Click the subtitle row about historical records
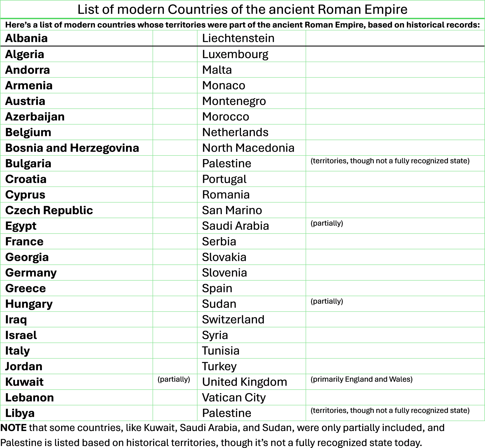485x448 pixels. (242, 25)
